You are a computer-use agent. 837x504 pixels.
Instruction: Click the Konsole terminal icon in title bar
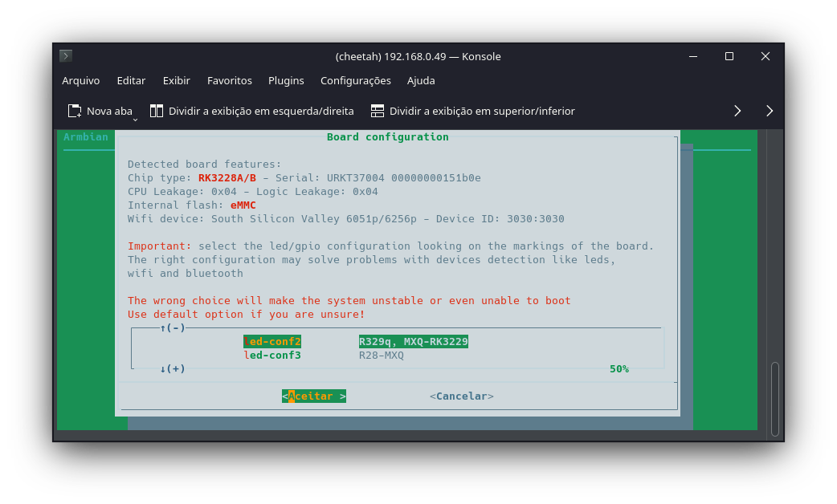[x=66, y=55]
